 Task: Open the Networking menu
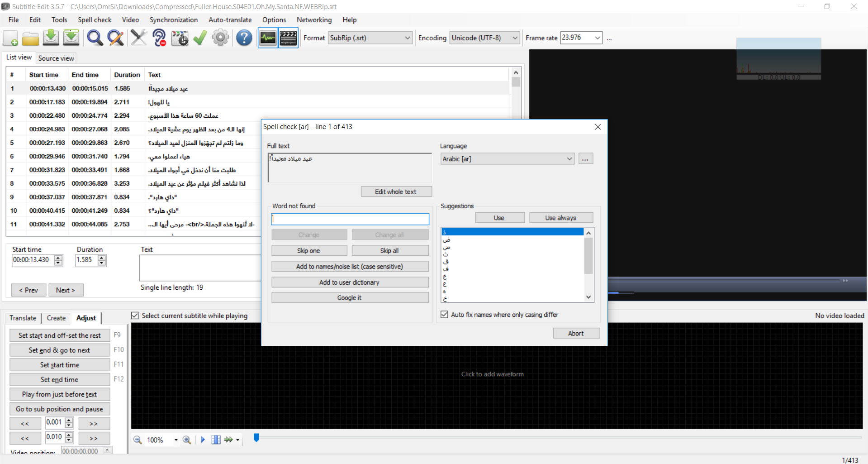314,20
